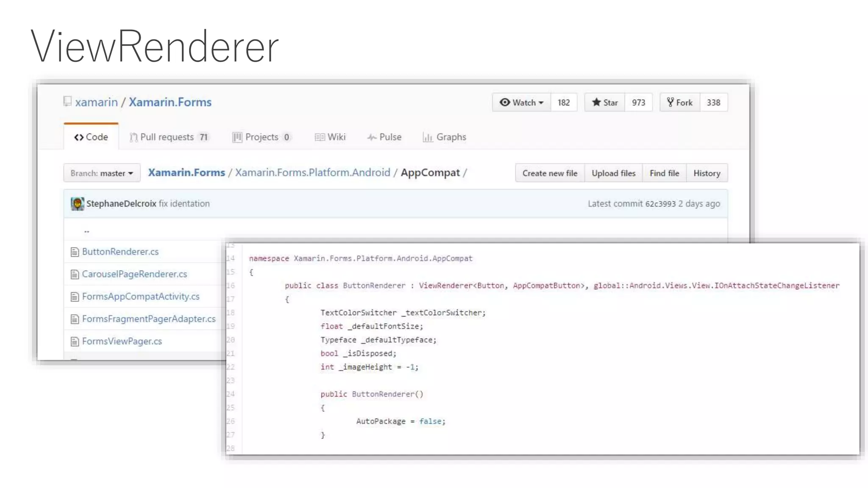868x488 pixels.
Task: Open the Projects tab
Action: pyautogui.click(x=261, y=137)
